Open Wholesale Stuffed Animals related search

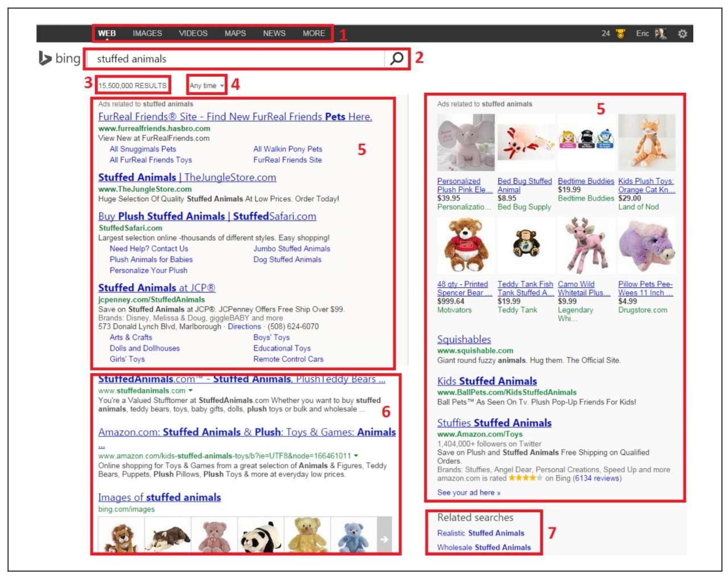pyautogui.click(x=484, y=547)
